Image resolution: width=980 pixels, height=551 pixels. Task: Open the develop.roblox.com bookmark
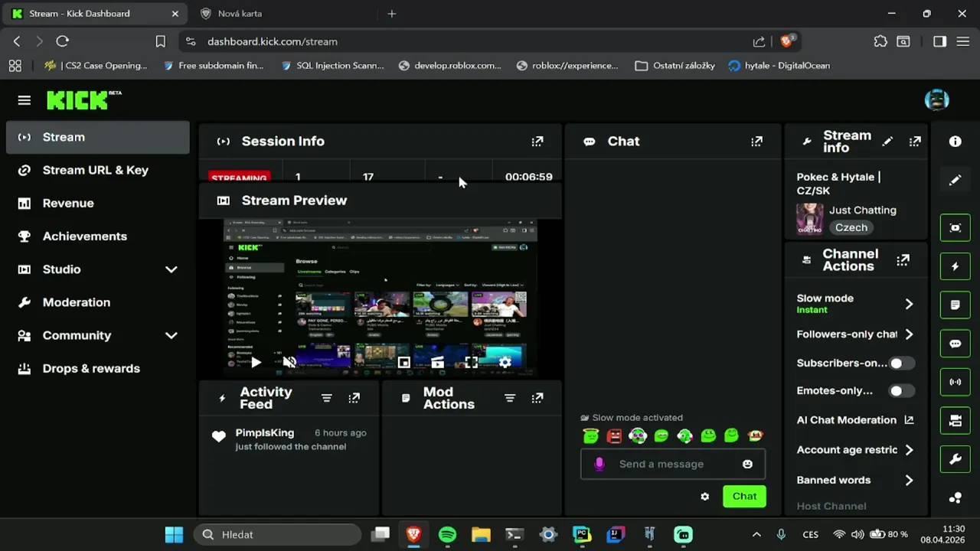450,66
